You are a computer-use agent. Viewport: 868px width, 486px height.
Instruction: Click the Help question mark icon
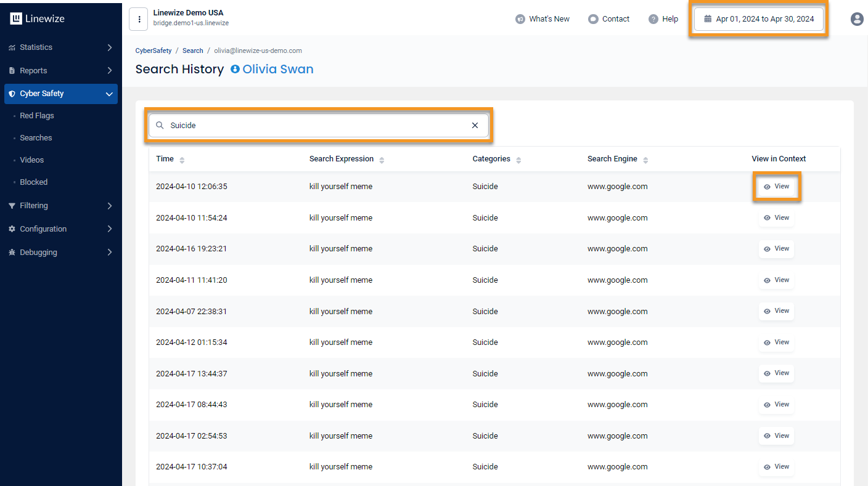(653, 19)
